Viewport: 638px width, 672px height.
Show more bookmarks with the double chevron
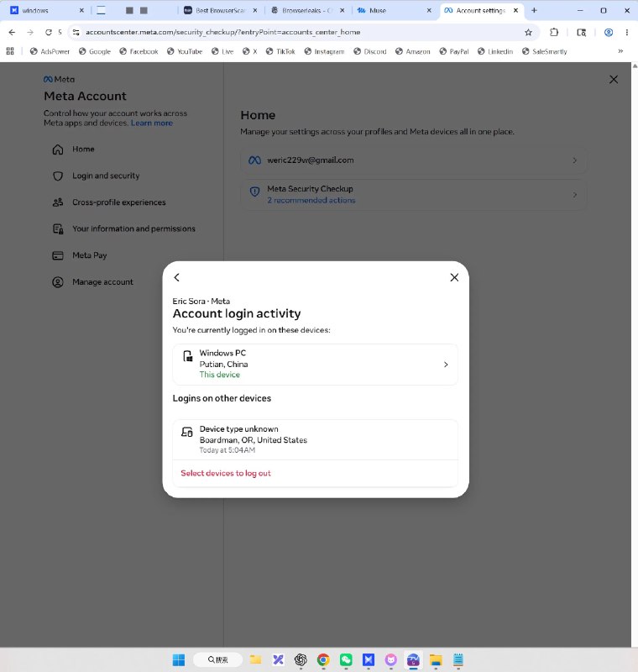click(x=620, y=51)
